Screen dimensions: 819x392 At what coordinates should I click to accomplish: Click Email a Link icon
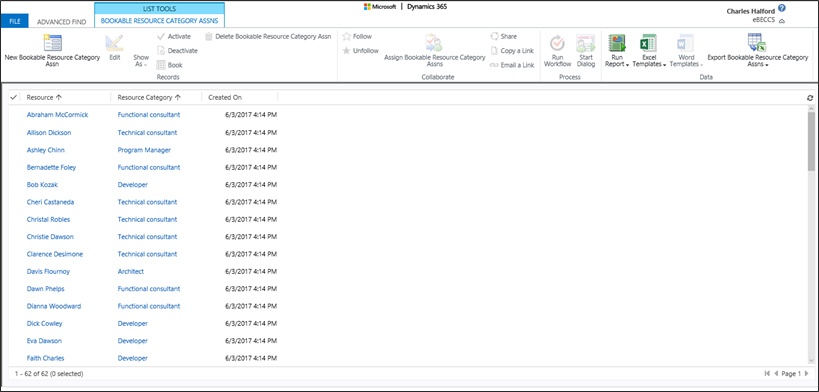pyautogui.click(x=495, y=65)
